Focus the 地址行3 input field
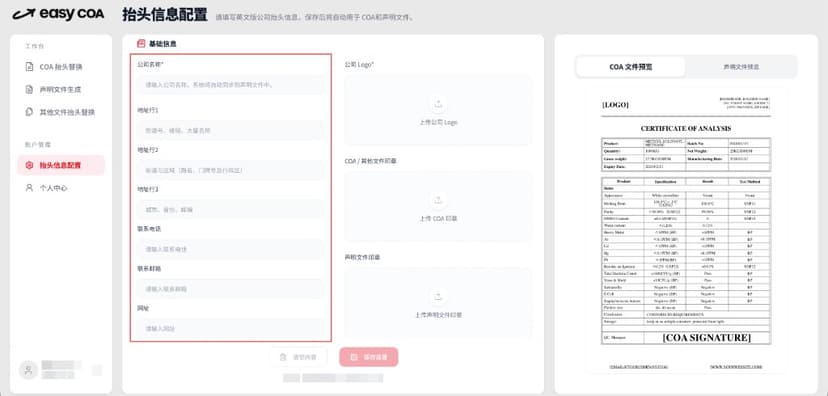 (231, 210)
